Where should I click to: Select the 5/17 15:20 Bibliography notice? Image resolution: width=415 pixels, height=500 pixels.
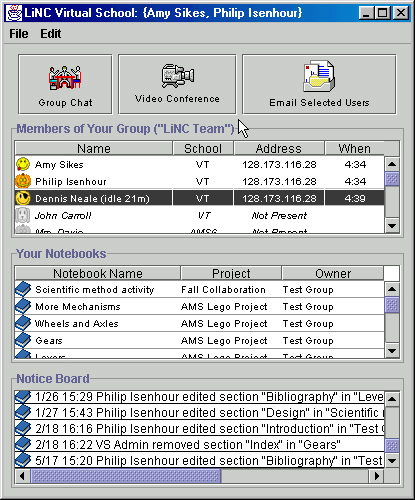199,460
